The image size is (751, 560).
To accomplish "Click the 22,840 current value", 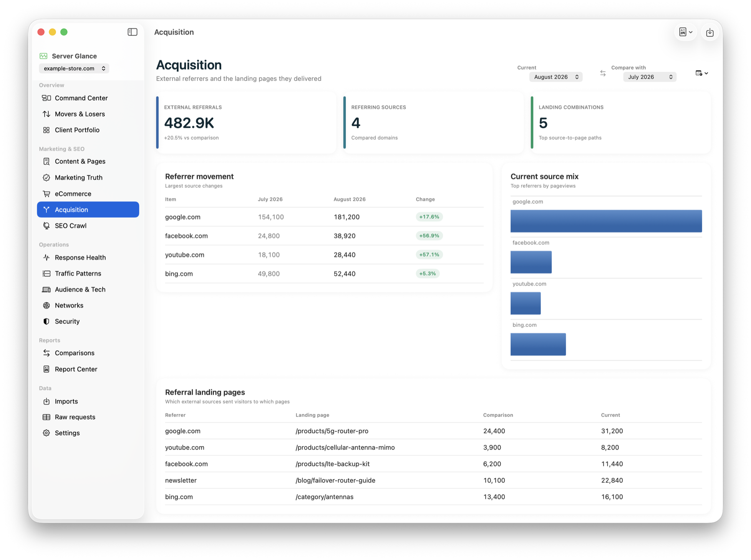I will pos(612,480).
